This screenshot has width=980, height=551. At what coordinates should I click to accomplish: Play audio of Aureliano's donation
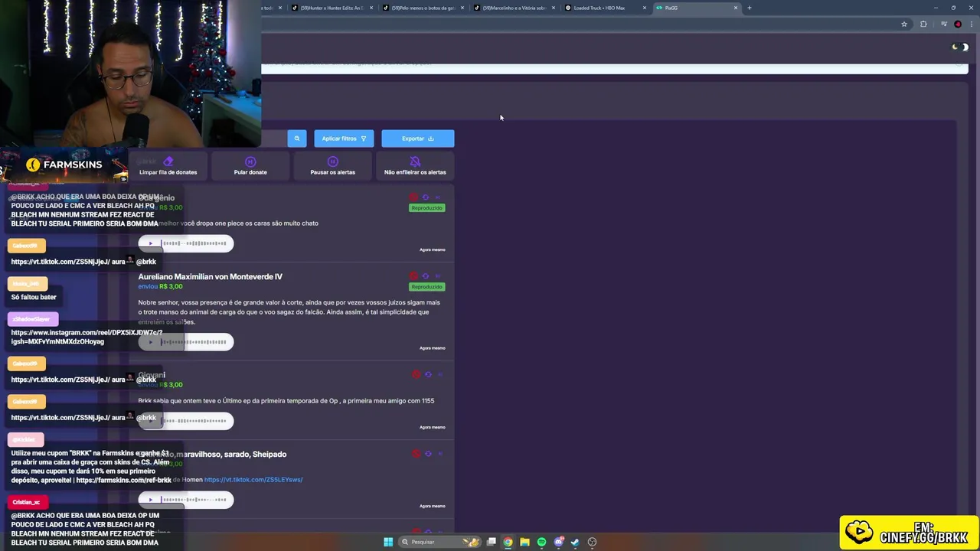pyautogui.click(x=150, y=342)
